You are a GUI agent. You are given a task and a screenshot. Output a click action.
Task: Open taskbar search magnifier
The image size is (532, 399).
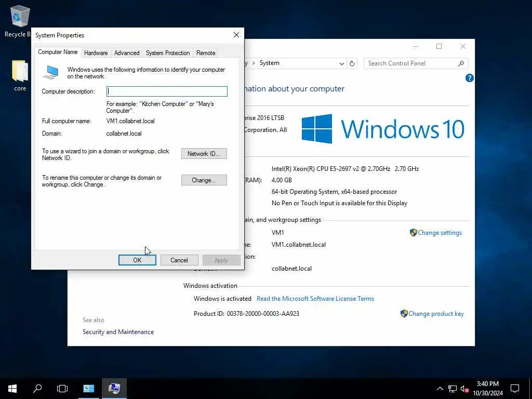tap(37, 389)
